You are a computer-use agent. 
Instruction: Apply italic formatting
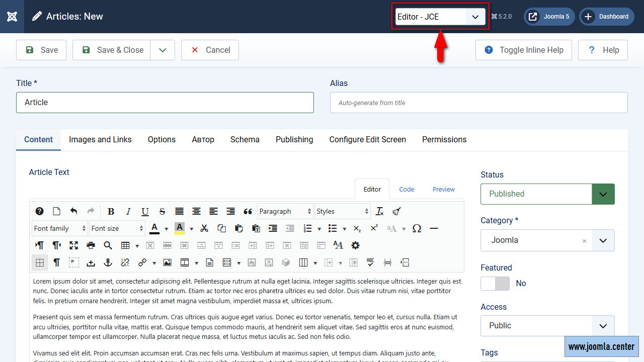128,211
